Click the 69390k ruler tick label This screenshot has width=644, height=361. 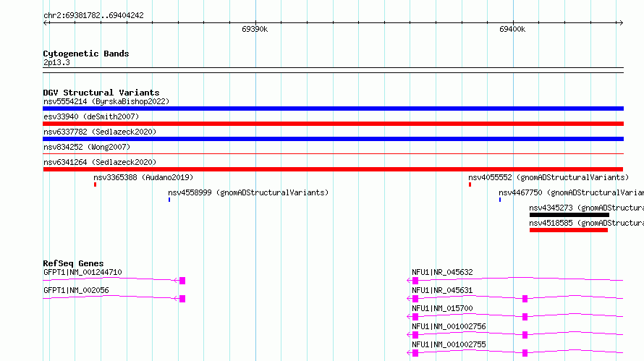point(255,29)
